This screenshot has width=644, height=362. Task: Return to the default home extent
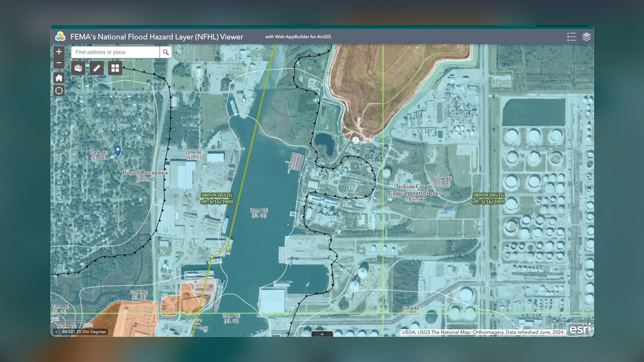point(59,78)
